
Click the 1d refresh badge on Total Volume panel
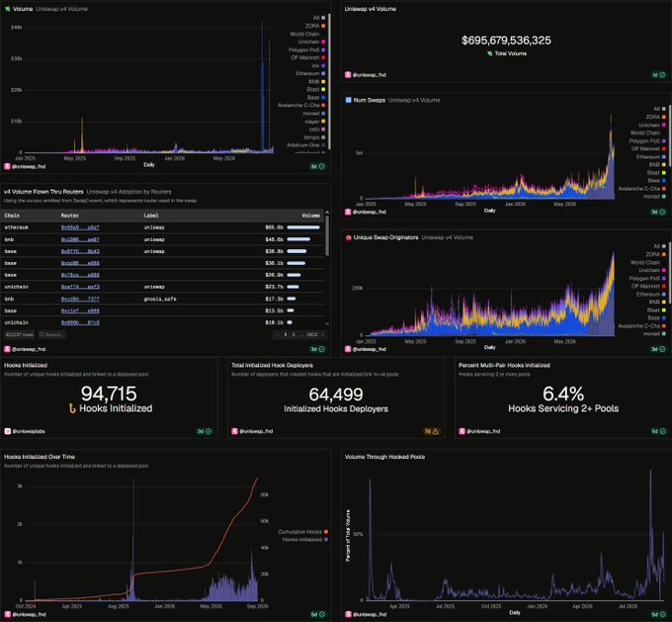659,75
